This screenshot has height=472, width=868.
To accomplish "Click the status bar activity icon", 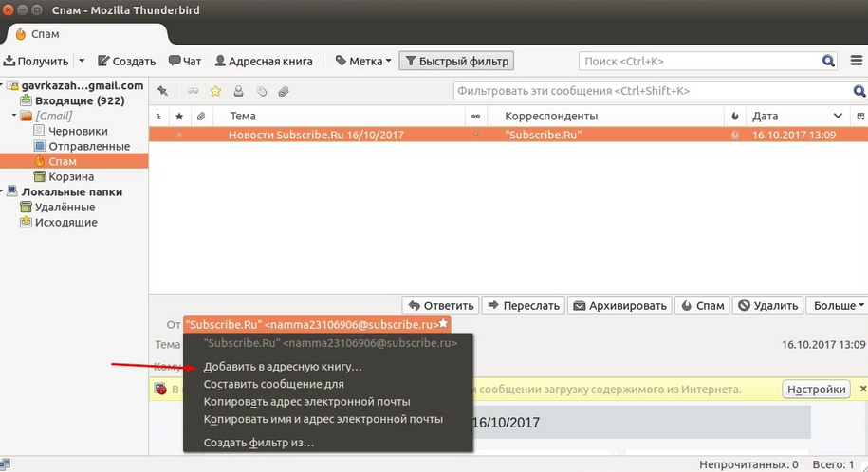I will pos(5,463).
